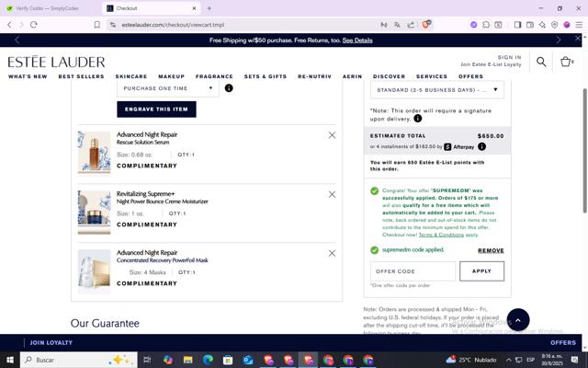The image size is (588, 368).
Task: Click the Estee Lauder logo
Action: [57, 62]
